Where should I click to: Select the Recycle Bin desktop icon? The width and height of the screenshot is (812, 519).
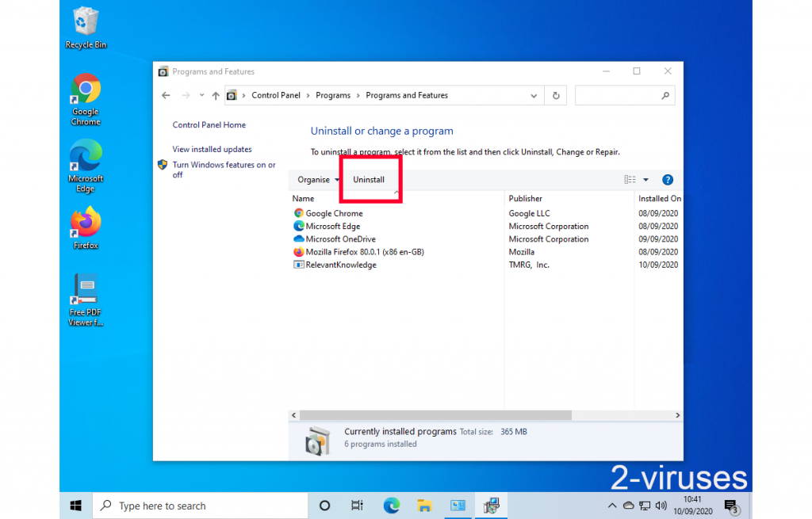tap(86, 22)
